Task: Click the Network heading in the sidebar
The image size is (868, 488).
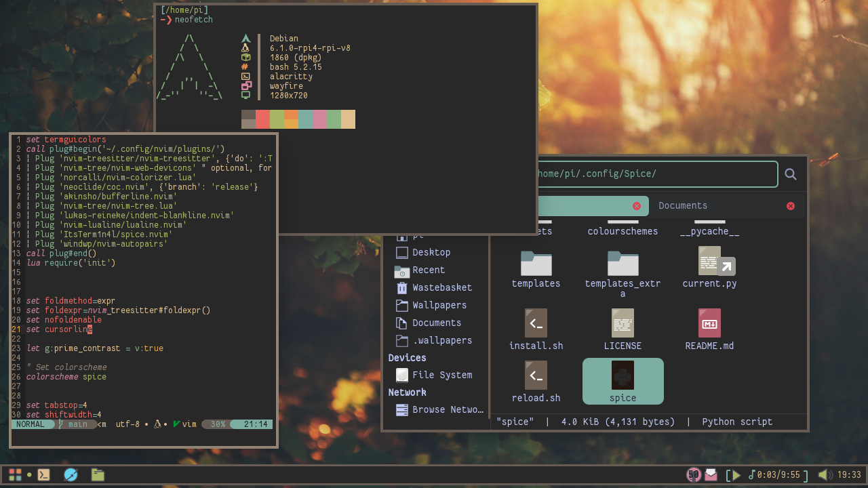Action: [x=407, y=392]
